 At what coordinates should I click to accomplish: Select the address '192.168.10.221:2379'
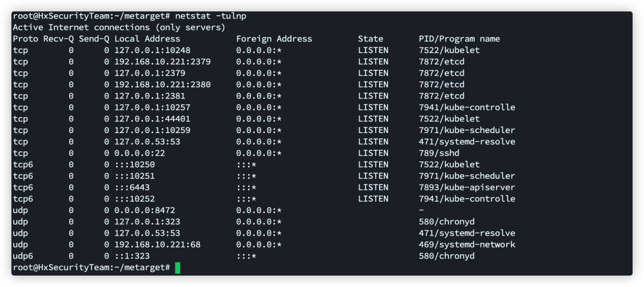click(x=162, y=61)
